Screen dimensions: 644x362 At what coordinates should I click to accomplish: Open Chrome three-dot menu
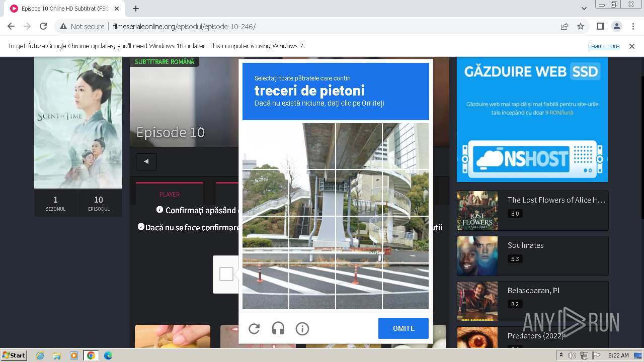(x=632, y=26)
